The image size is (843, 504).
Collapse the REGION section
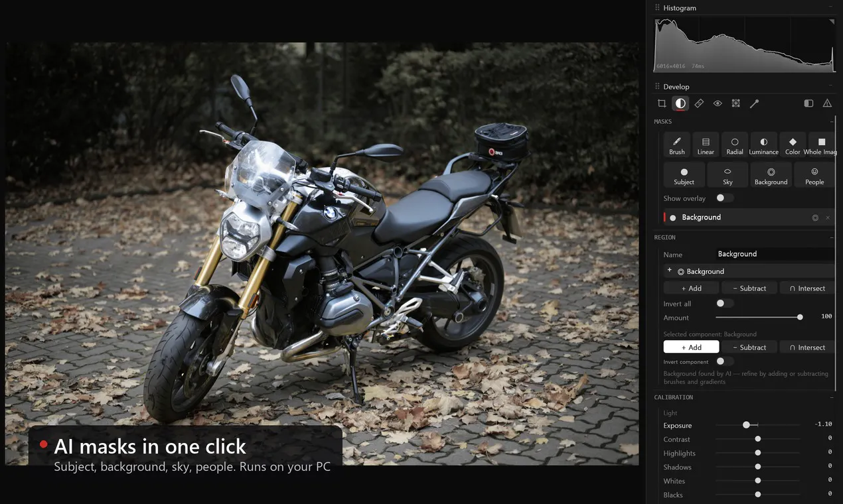pyautogui.click(x=831, y=237)
